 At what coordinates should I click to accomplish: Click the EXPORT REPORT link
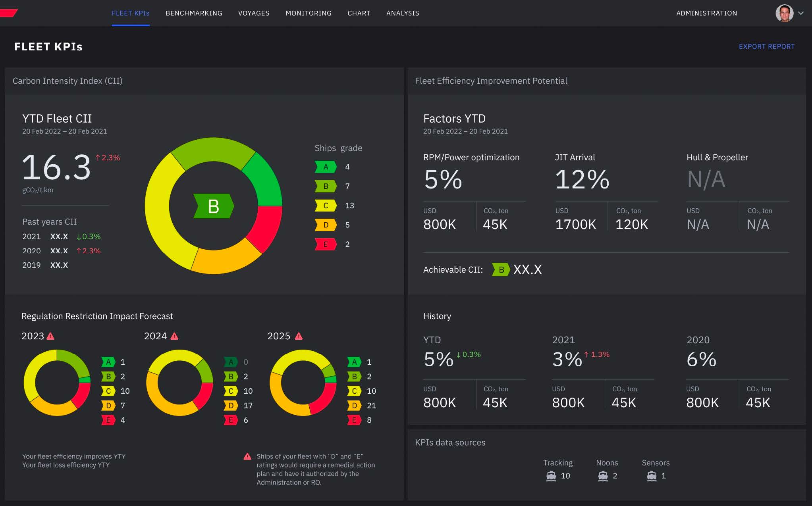[766, 46]
